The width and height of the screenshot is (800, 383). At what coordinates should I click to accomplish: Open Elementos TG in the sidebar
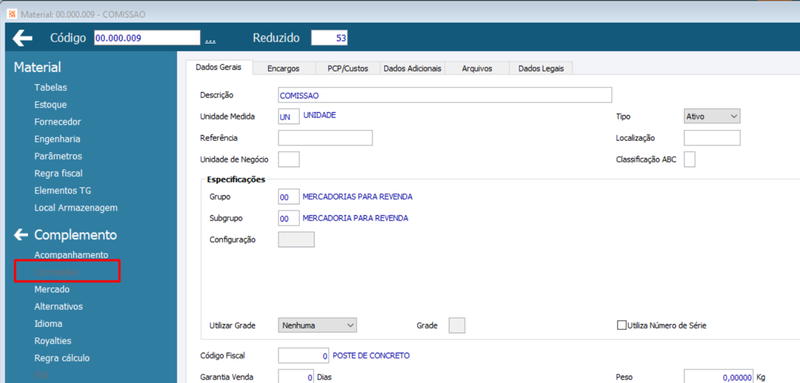[x=63, y=191]
